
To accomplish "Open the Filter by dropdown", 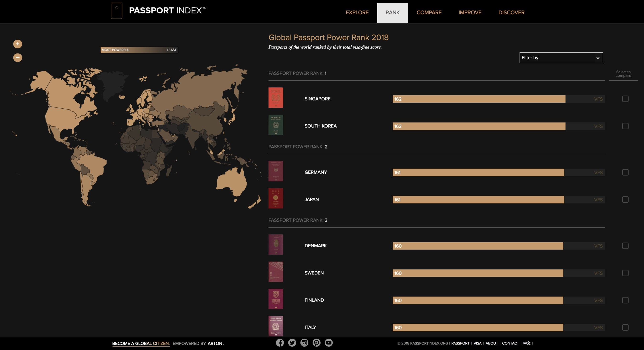I will pyautogui.click(x=561, y=58).
